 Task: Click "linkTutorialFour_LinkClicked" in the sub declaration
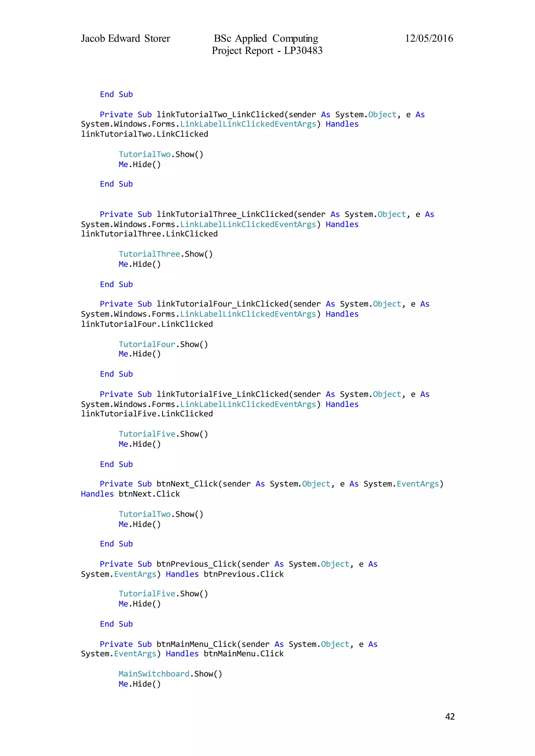coord(222,304)
